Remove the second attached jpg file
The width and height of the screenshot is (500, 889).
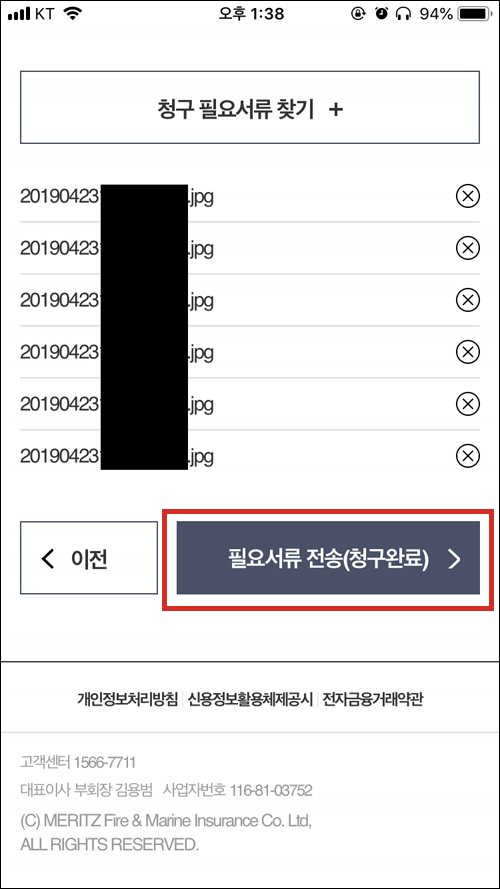click(468, 248)
